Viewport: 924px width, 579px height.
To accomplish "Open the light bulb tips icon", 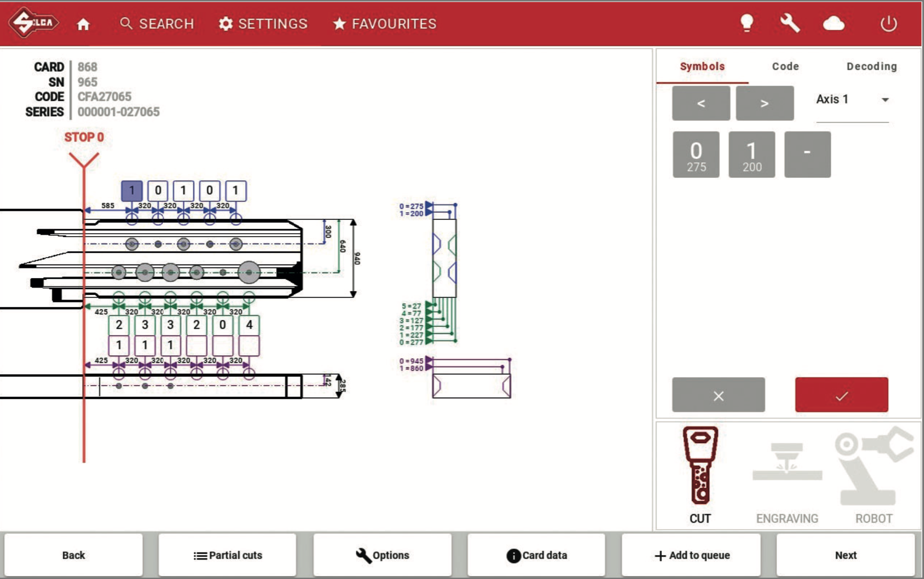I will point(746,23).
